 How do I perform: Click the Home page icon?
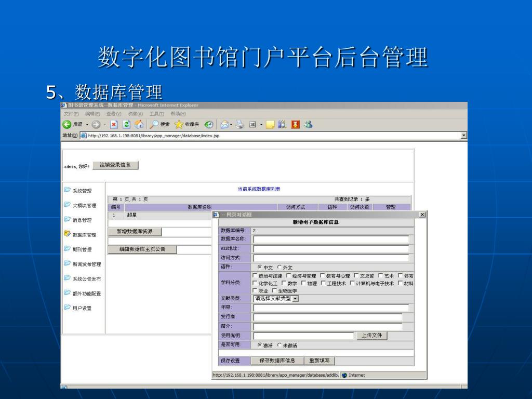(x=139, y=125)
